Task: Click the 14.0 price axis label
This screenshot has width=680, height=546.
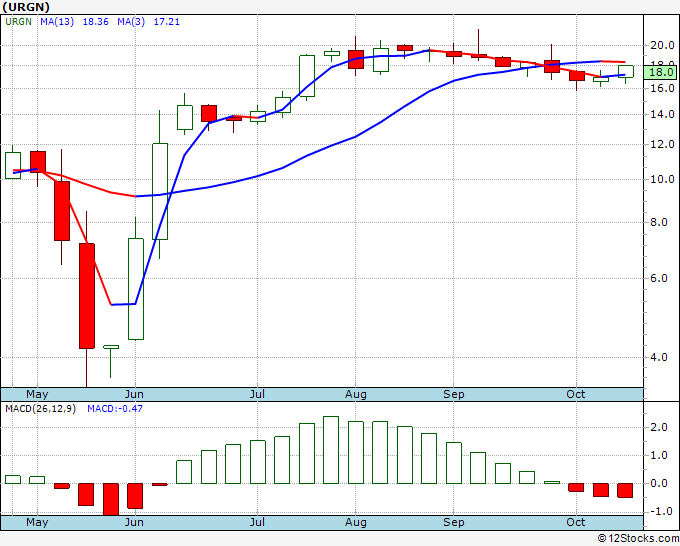Action: tap(662, 114)
